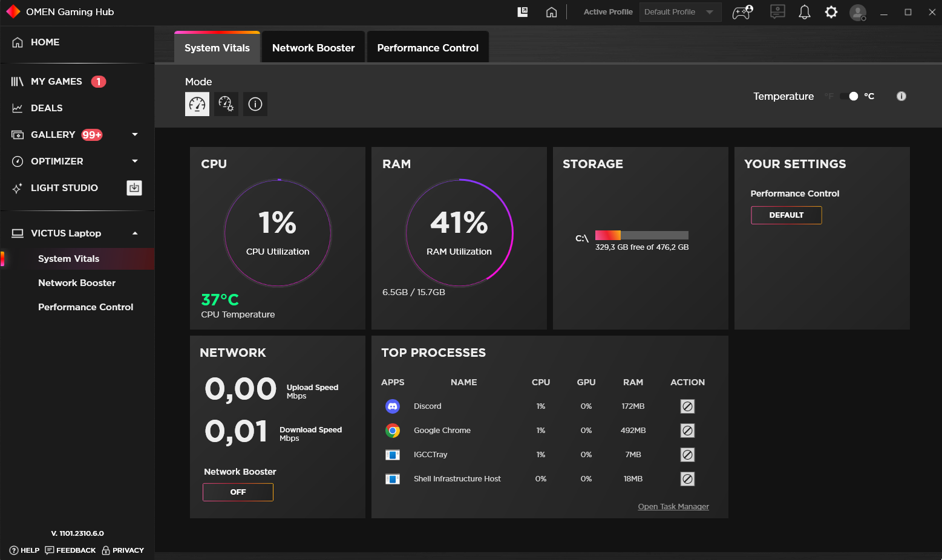Click the download speed value 0,01
The width and height of the screenshot is (942, 560).
click(x=236, y=431)
